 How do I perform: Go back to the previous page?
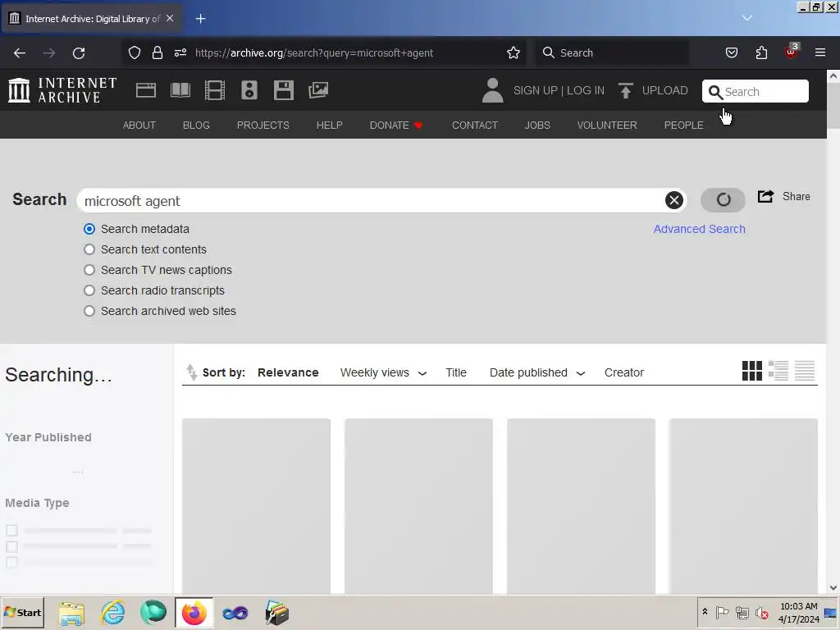point(20,53)
